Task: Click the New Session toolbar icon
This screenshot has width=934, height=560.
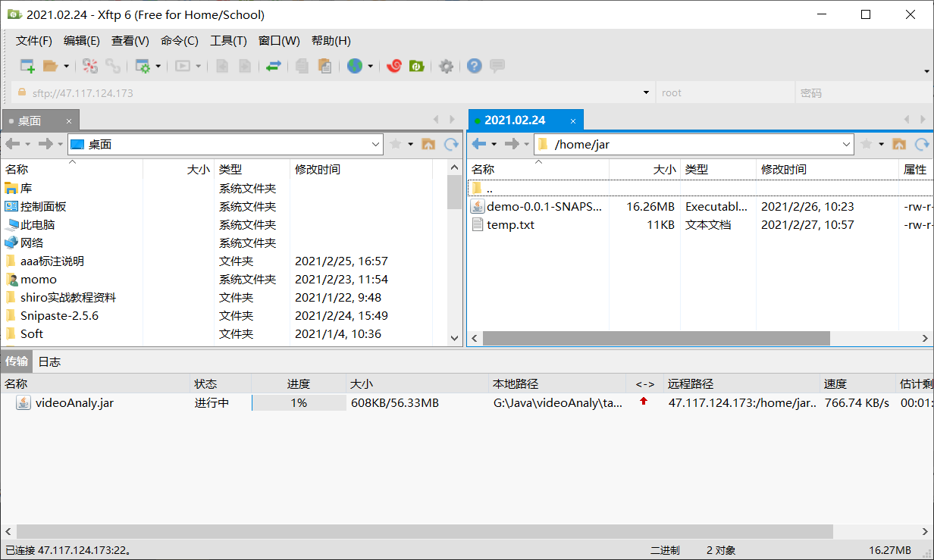Action: click(x=27, y=66)
